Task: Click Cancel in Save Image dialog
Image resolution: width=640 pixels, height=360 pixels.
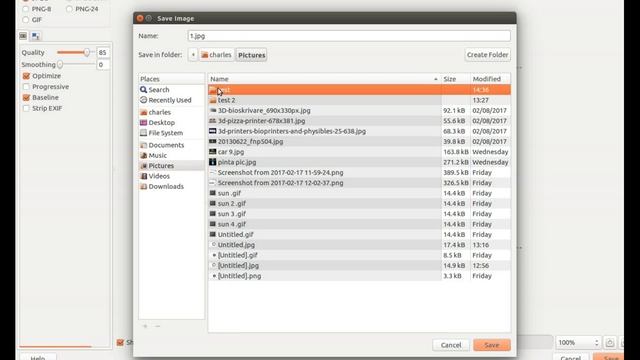Action: click(x=451, y=345)
